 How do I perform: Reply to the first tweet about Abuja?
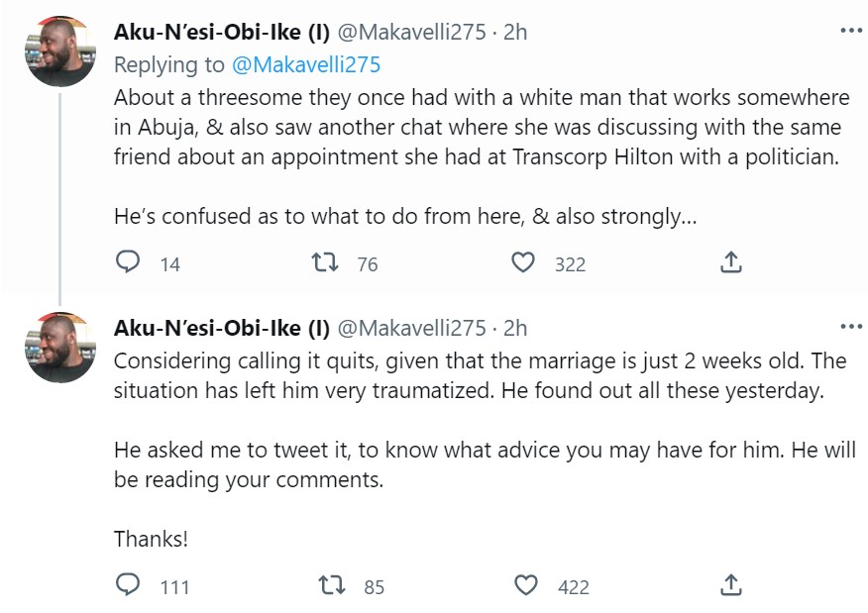[129, 262]
